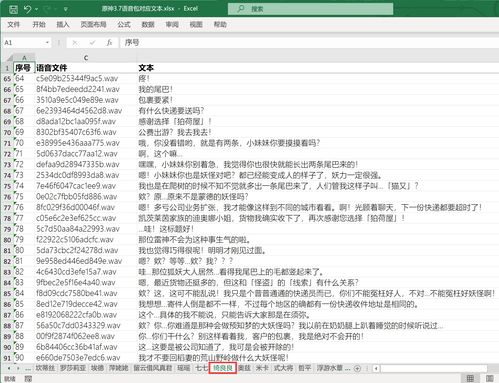Click the previous sheet navigation arrow
Screen dimensions: 499x383
tap(9, 368)
